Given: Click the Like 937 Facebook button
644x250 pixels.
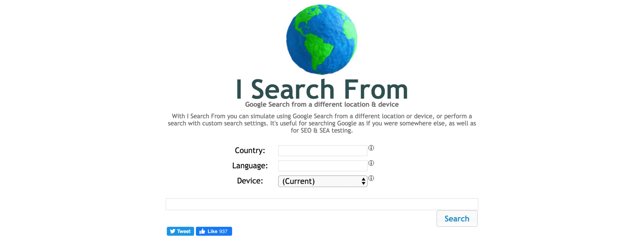Looking at the screenshot, I should pyautogui.click(x=214, y=231).
